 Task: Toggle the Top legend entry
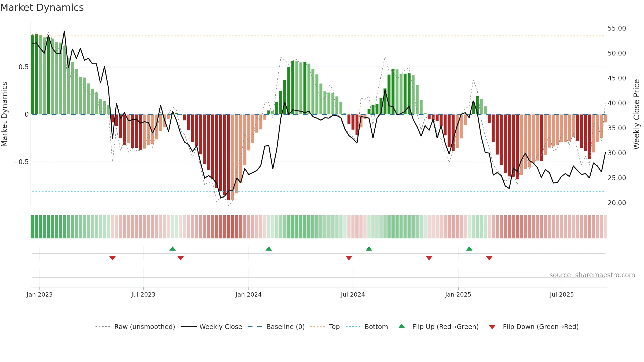point(325,327)
